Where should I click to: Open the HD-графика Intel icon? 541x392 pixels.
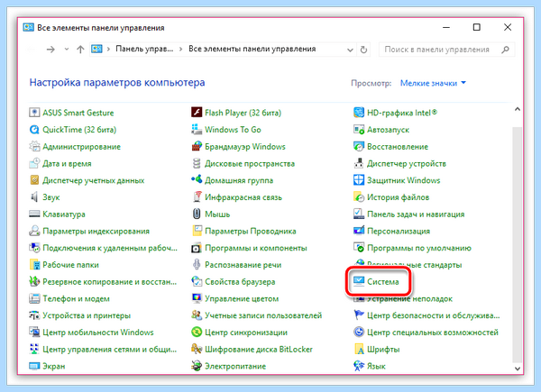coord(359,113)
